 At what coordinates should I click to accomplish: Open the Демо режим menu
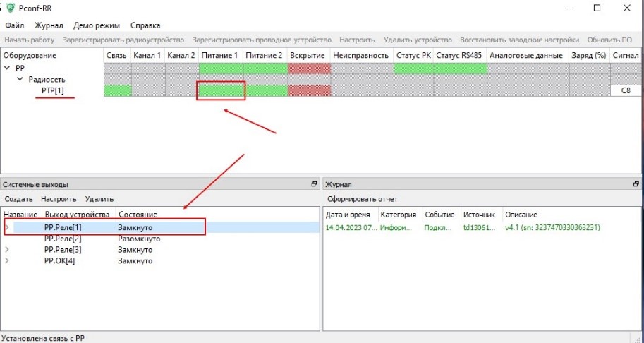tap(97, 25)
